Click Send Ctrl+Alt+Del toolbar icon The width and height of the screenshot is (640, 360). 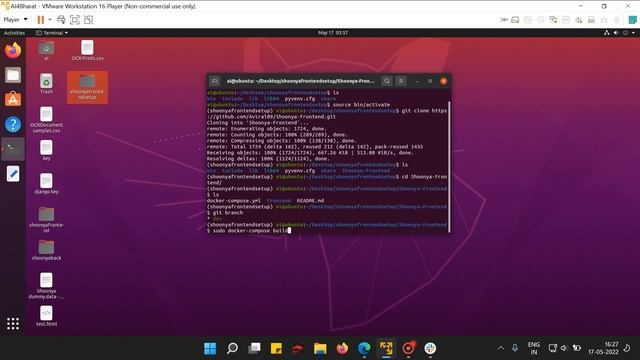click(61, 20)
